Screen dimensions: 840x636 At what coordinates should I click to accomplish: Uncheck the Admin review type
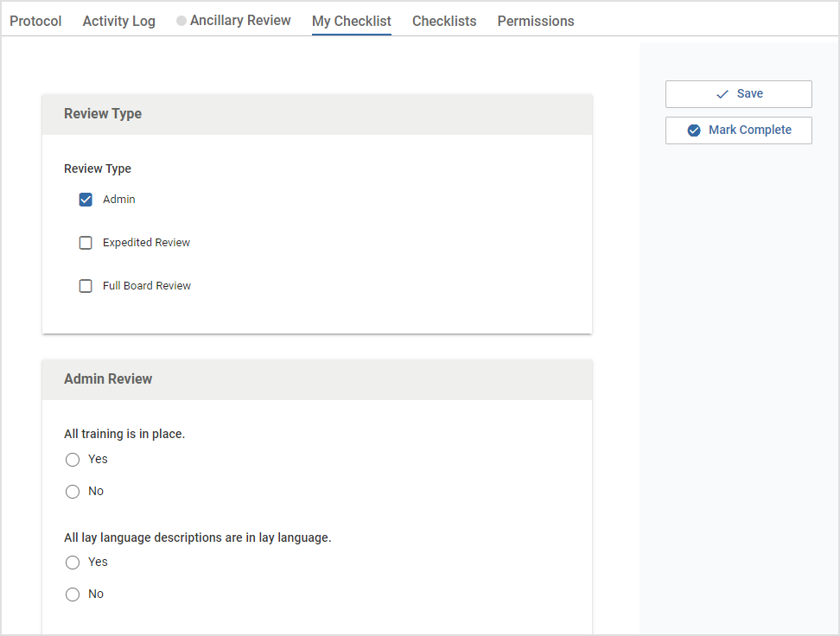click(x=86, y=199)
